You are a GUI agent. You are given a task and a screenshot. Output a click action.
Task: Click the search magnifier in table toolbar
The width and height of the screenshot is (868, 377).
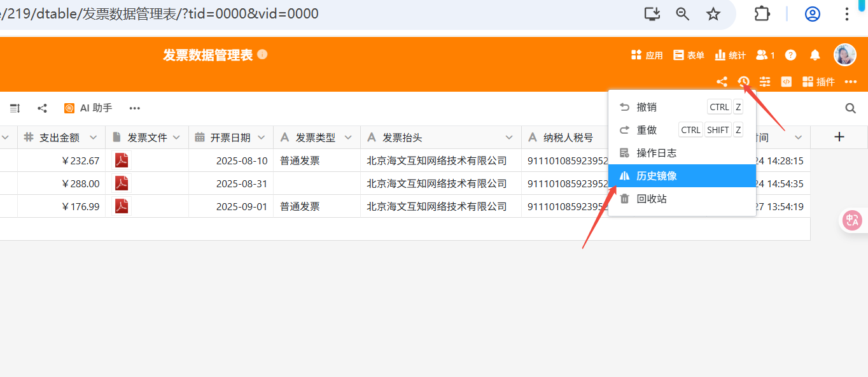(x=850, y=108)
